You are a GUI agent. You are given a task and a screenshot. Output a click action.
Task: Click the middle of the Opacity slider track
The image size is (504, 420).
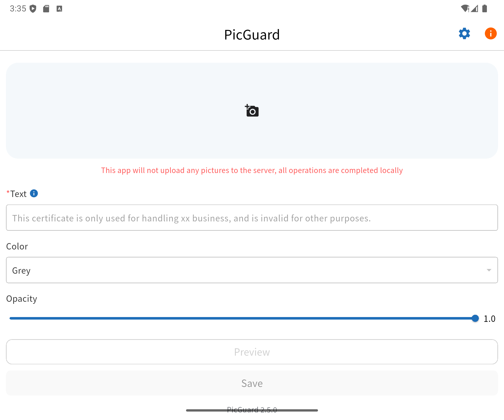pyautogui.click(x=242, y=318)
